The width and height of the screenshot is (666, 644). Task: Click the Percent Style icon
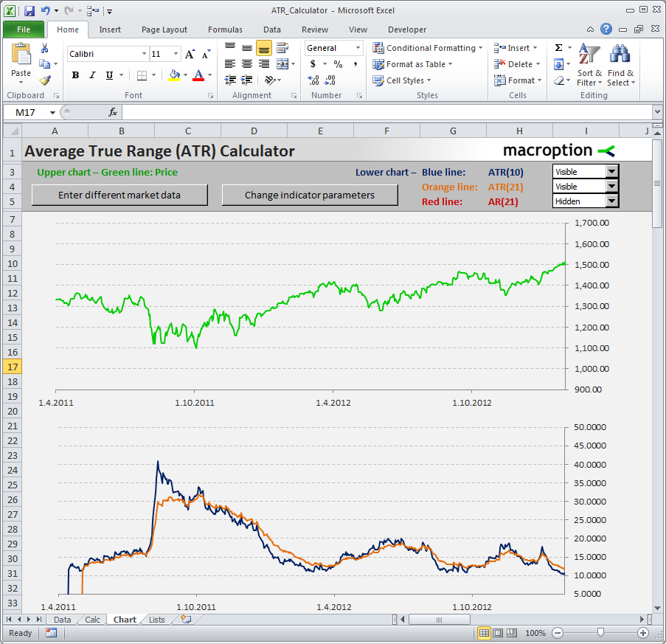[338, 64]
